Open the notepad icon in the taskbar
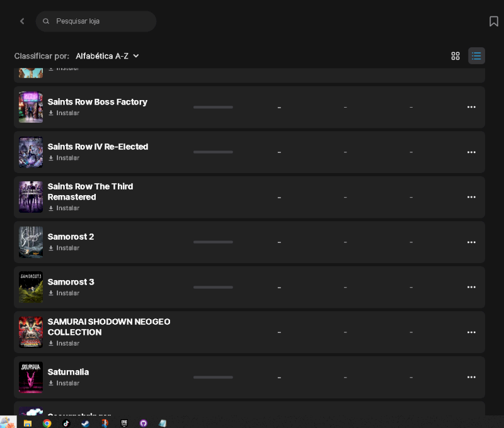Screen dimensions: 504x428 point(163,423)
